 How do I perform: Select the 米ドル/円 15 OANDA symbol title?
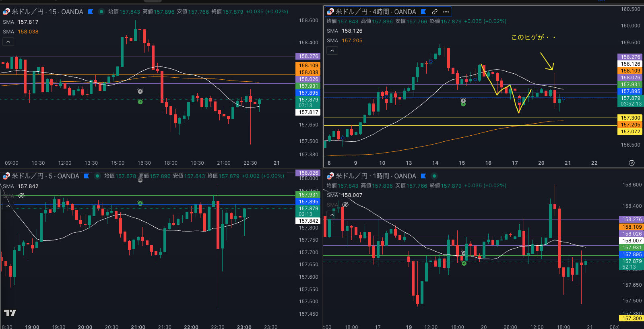point(47,12)
